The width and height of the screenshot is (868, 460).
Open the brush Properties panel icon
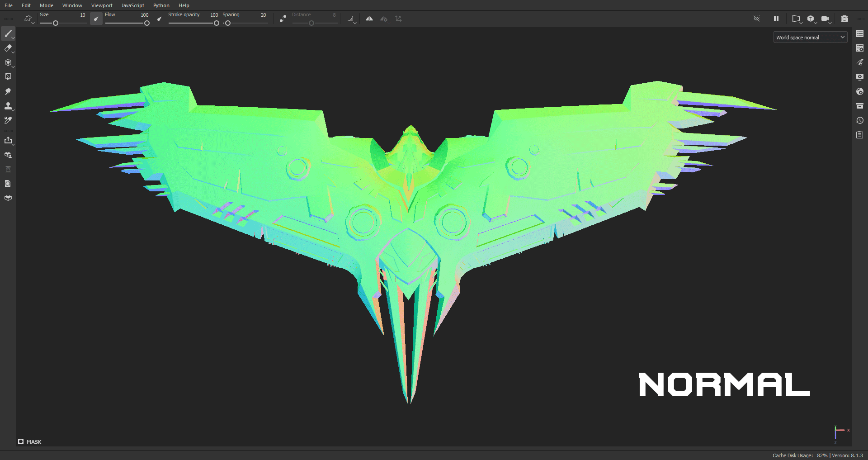click(x=860, y=62)
